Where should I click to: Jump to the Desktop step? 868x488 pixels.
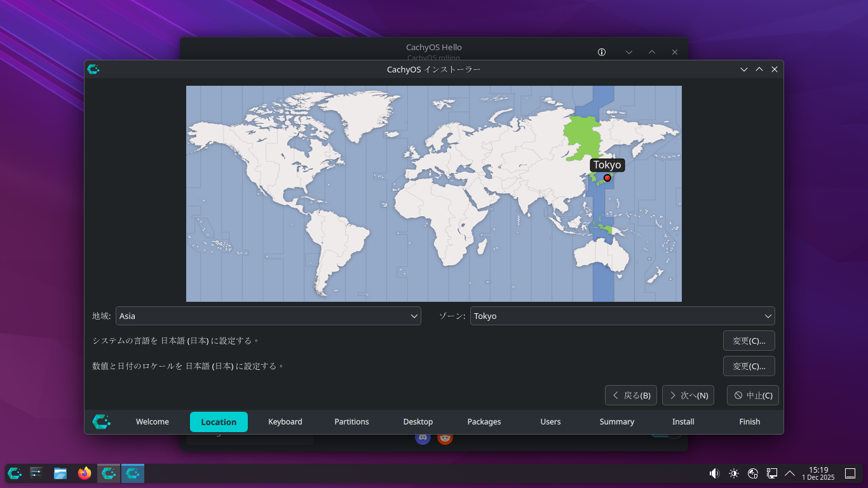[x=418, y=422]
